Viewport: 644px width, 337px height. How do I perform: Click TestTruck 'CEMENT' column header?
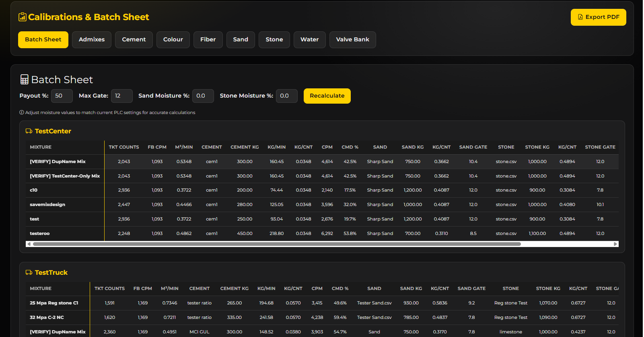tap(200, 288)
